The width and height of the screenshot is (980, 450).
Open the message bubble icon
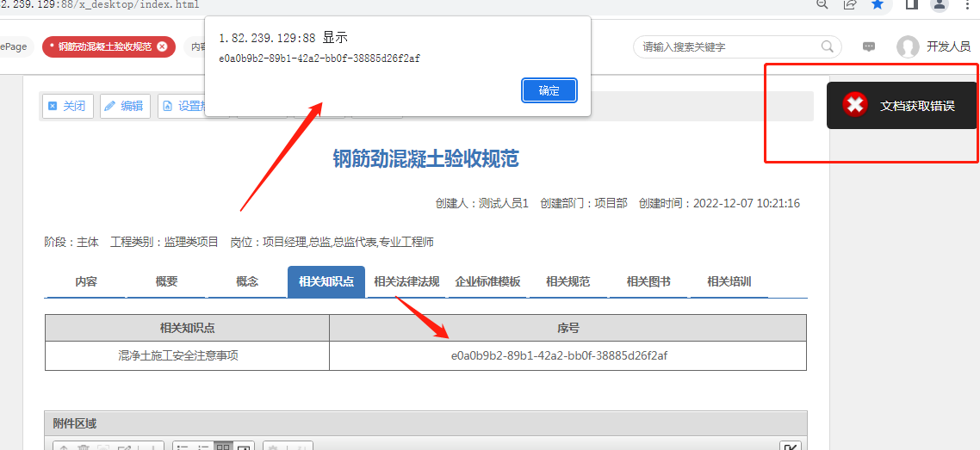click(x=869, y=46)
